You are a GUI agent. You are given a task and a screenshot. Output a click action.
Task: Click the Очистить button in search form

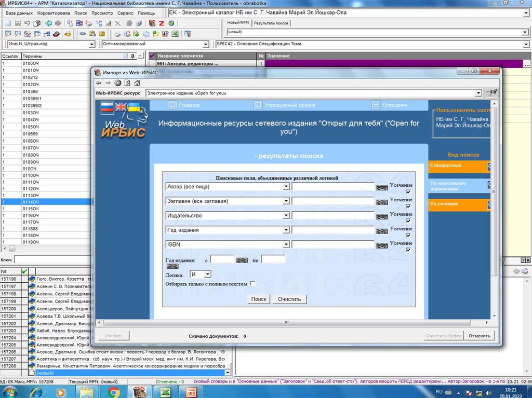(x=289, y=299)
